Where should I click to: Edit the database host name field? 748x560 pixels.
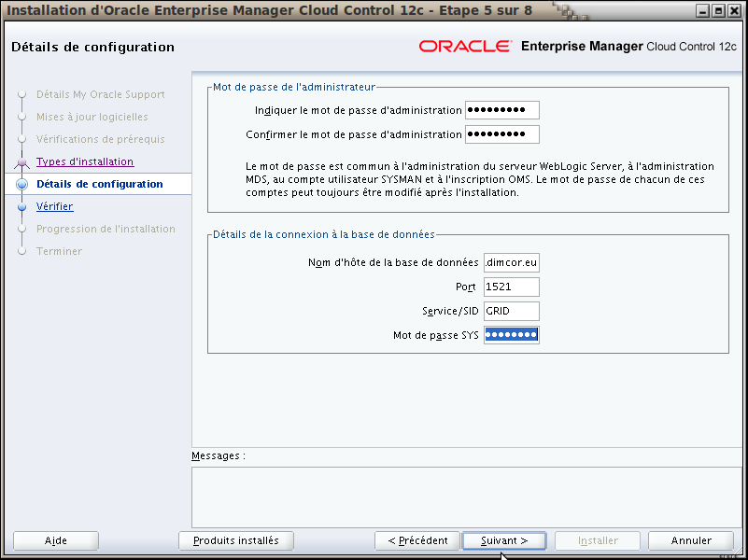[x=512, y=262]
